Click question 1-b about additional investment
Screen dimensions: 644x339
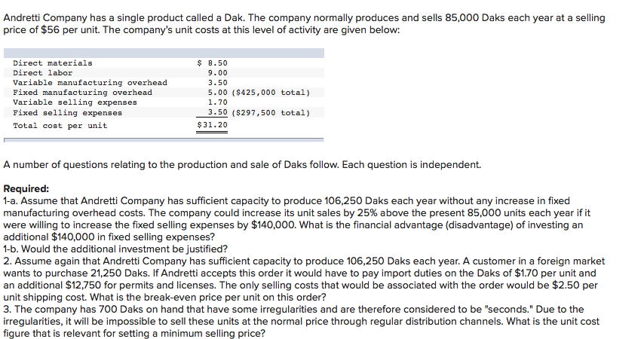[115, 249]
